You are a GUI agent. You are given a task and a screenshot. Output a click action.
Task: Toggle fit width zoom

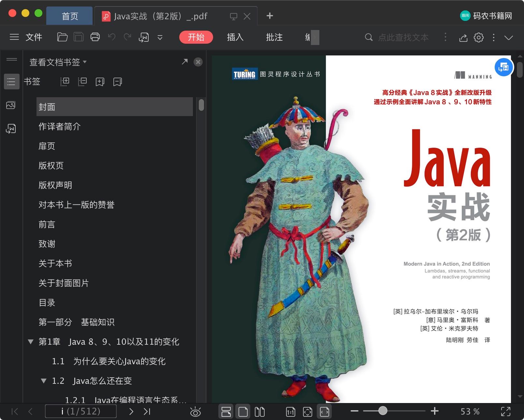click(325, 412)
